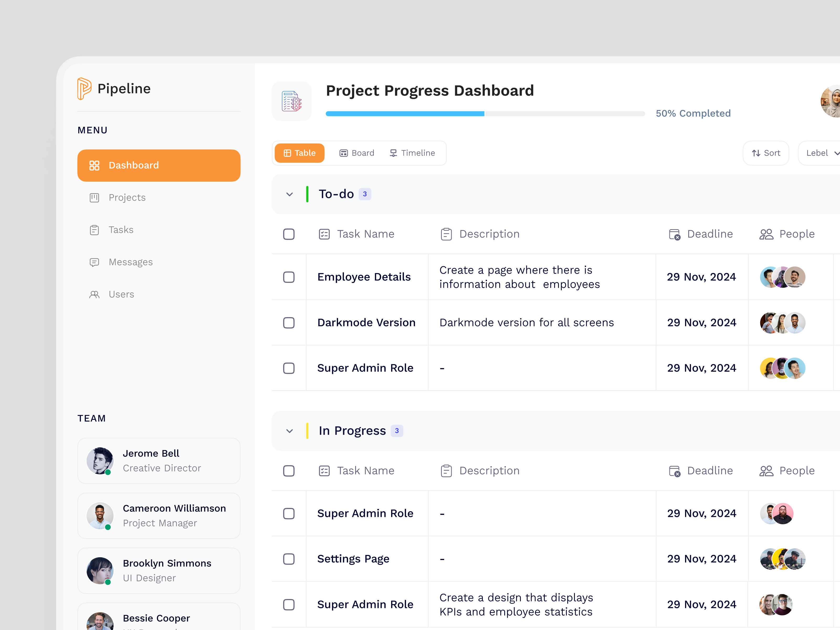
Task: Switch to the Board view tab
Action: [x=356, y=153]
